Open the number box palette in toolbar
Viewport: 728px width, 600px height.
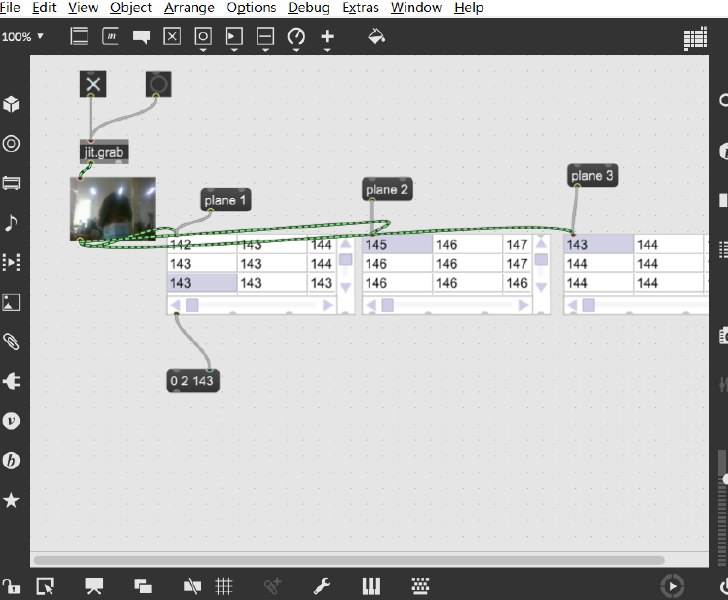(x=234, y=37)
